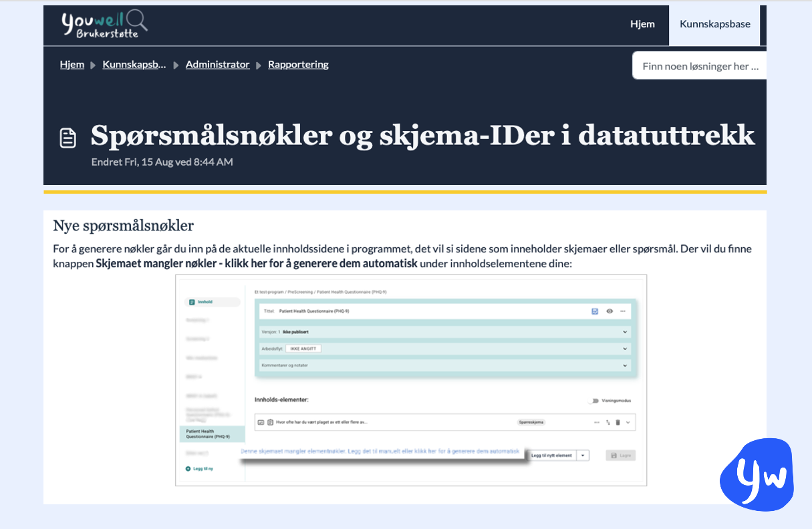The image size is (812, 529).
Task: Toggle the Visningsmodus switch
Action: point(592,401)
